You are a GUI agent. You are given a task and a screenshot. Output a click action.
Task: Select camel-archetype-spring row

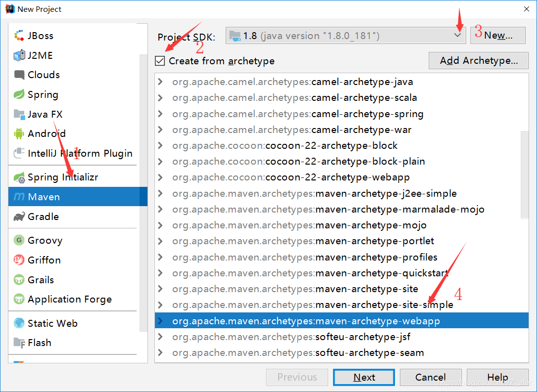coord(342,114)
